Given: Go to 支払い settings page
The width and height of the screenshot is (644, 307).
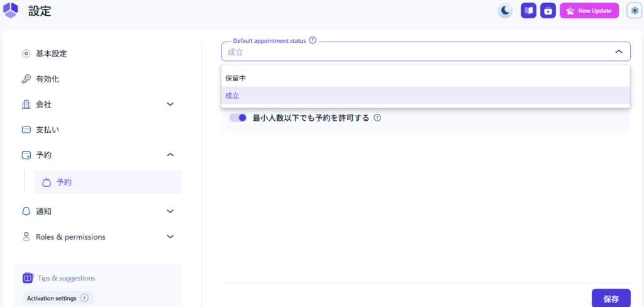Looking at the screenshot, I should pos(47,130).
